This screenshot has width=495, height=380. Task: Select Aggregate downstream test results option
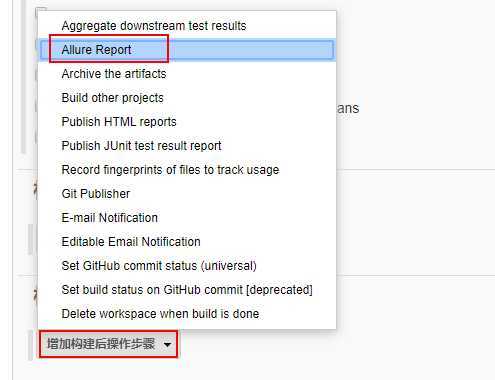coord(187,26)
